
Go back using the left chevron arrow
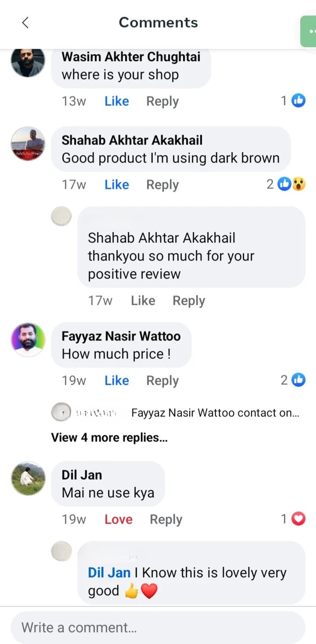[25, 23]
